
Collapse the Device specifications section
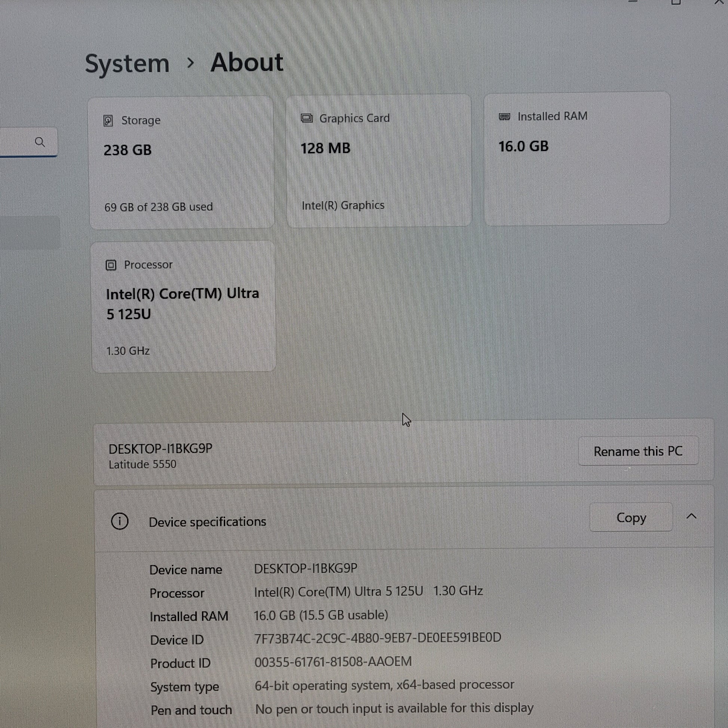pos(691,516)
